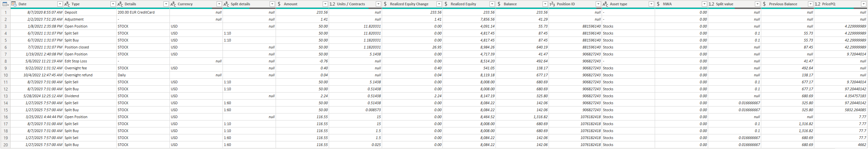The width and height of the screenshot is (868, 149).
Task: Click the Split details column type icon
Action: (x=226, y=4)
